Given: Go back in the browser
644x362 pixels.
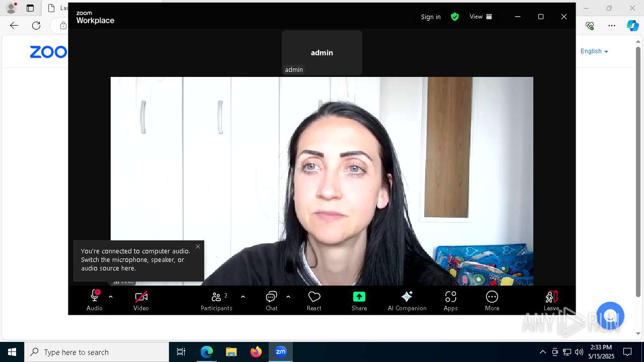Looking at the screenshot, I should 14,26.
